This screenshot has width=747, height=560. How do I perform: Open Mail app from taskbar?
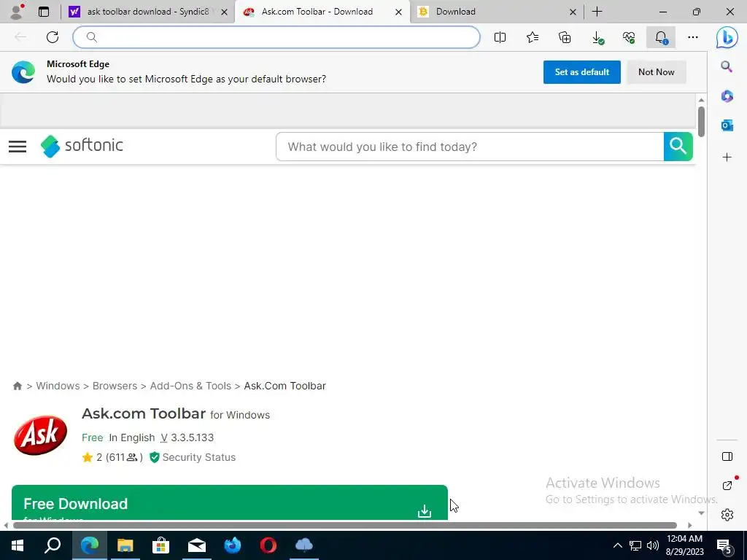tap(197, 545)
